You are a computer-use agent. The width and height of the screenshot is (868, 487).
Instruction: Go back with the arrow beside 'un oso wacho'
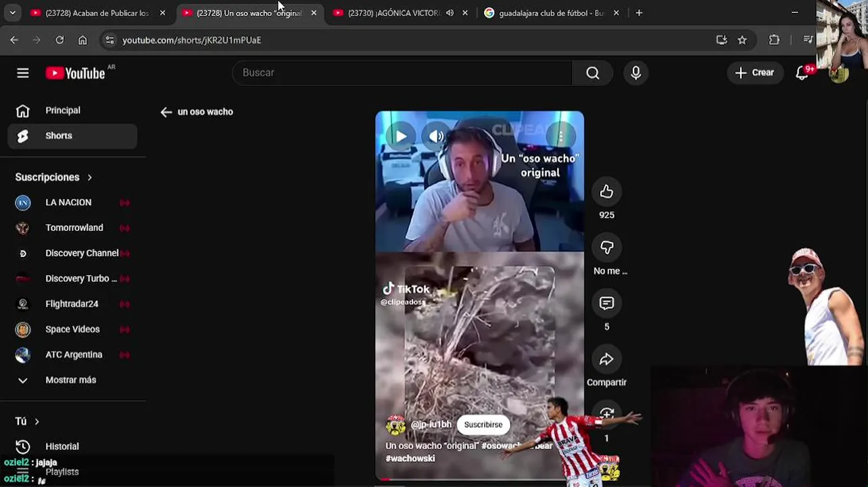tap(166, 112)
